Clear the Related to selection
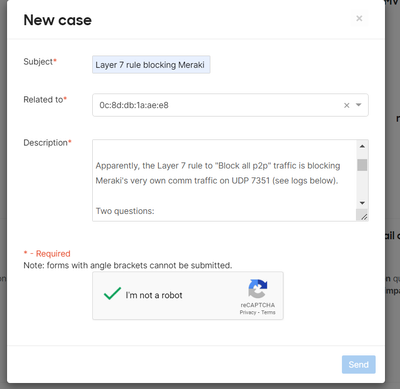The width and height of the screenshot is (400, 389). pyautogui.click(x=347, y=105)
